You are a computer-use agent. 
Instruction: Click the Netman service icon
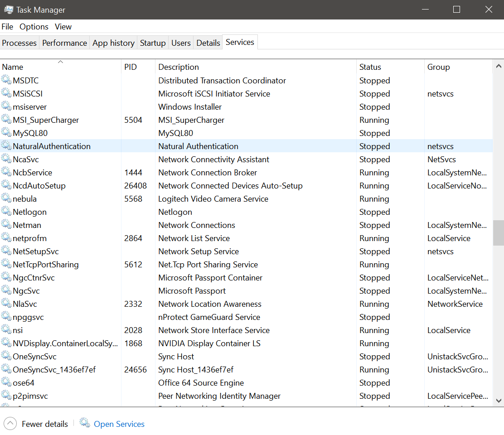coord(6,225)
